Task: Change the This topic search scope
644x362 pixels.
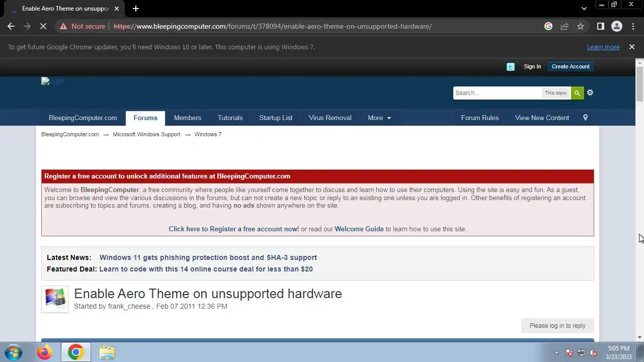Action: (x=555, y=93)
